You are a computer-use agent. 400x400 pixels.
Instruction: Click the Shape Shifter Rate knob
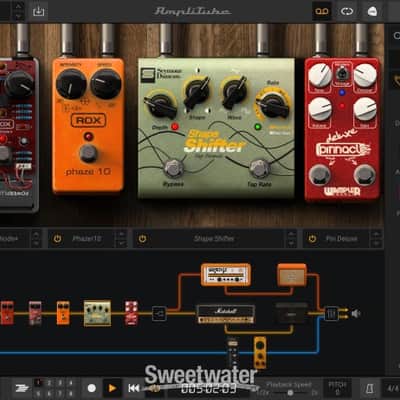click(273, 104)
